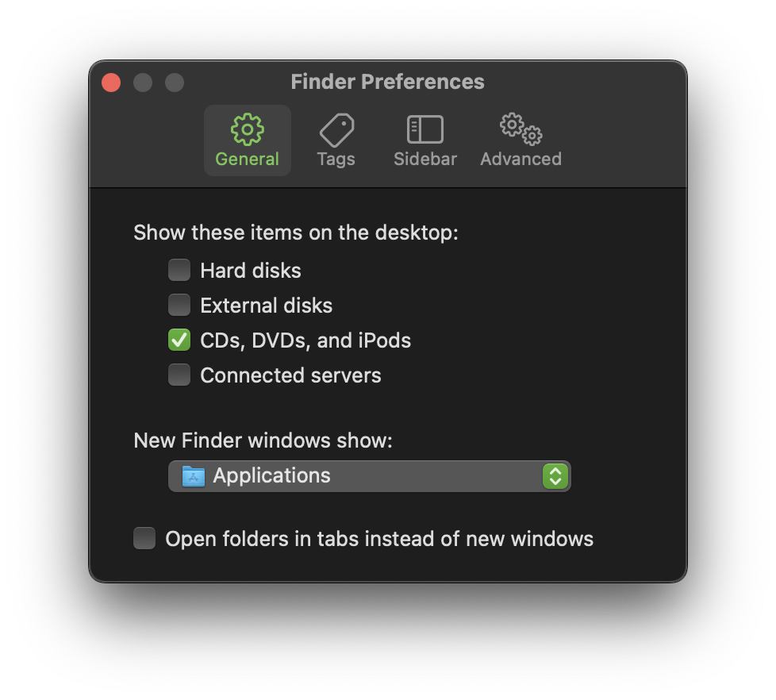Toggle Open folders in tabs checkbox

click(x=144, y=538)
